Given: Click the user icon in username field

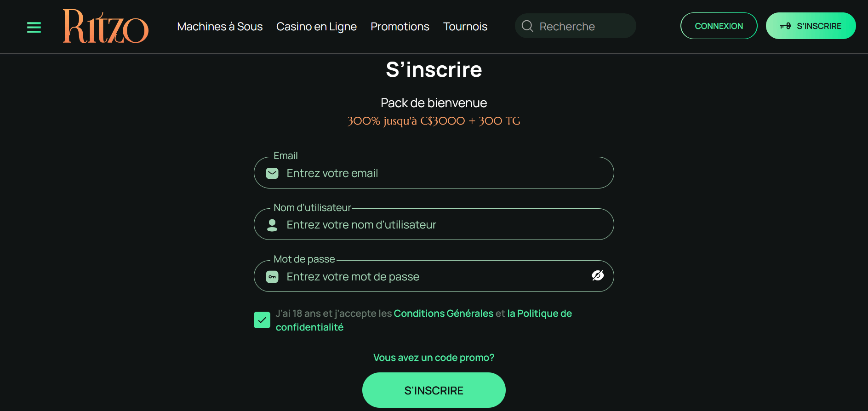Looking at the screenshot, I should click(x=272, y=225).
